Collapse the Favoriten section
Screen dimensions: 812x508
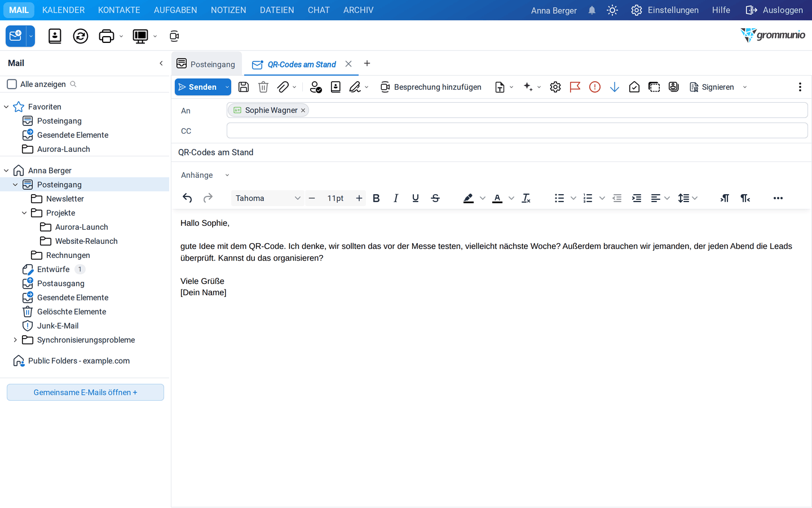6,107
